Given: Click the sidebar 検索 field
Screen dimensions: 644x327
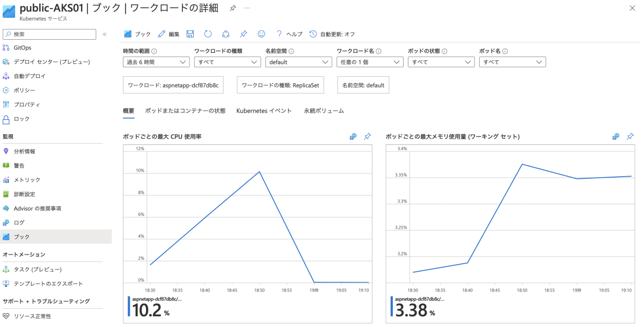Looking at the screenshot, I should click(49, 34).
